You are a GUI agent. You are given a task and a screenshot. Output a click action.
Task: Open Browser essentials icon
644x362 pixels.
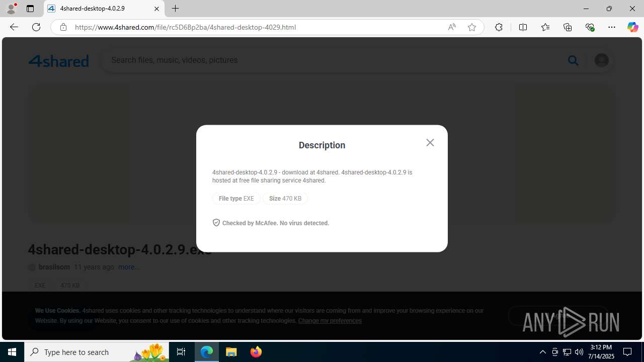[590, 27]
